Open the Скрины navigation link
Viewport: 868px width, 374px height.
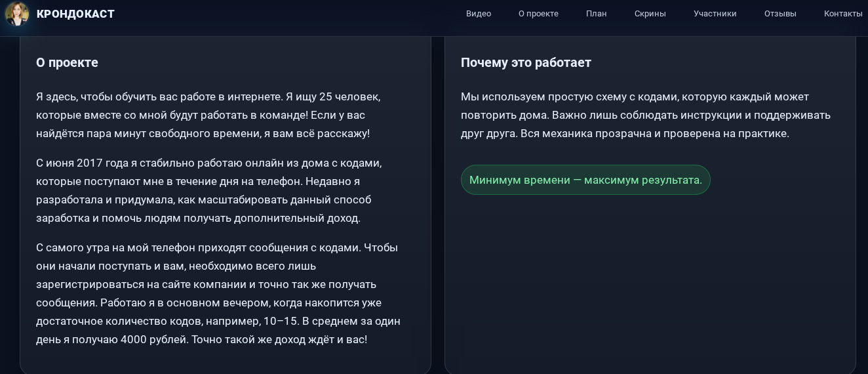[x=650, y=14]
